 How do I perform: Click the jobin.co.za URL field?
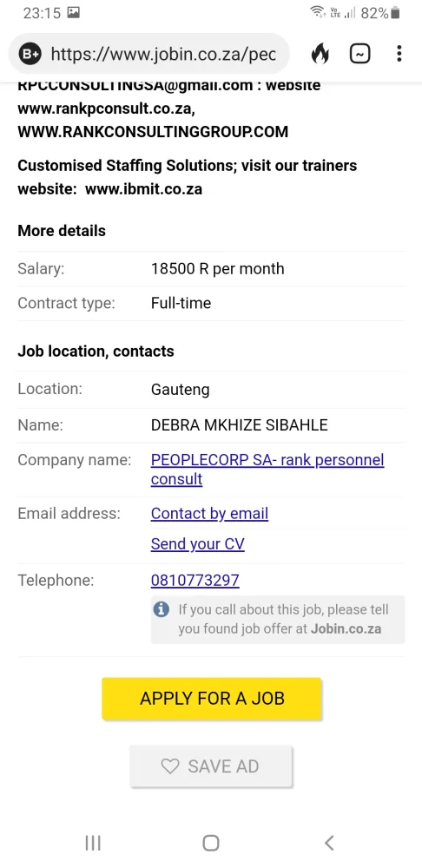click(163, 54)
